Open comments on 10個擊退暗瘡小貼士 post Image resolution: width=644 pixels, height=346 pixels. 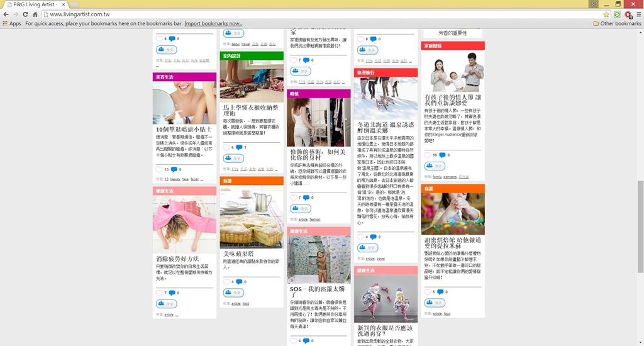point(174,169)
